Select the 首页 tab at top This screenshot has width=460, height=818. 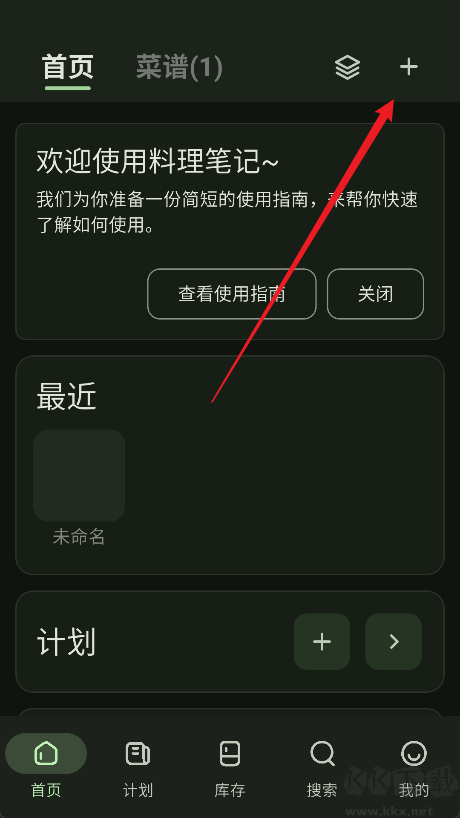(x=68, y=67)
